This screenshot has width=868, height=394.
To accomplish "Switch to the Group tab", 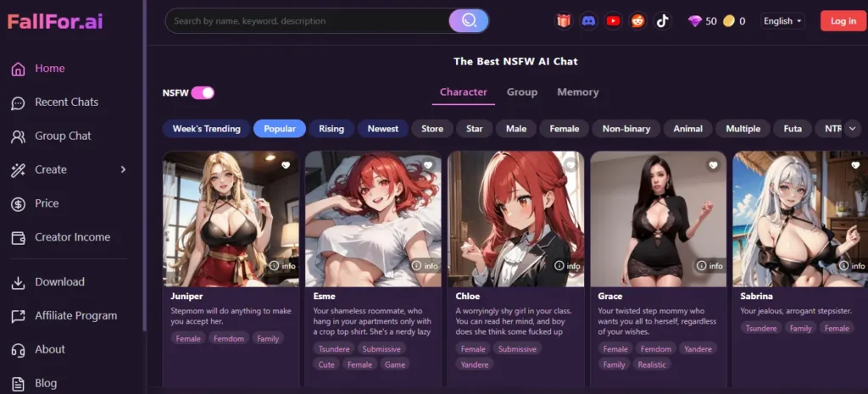I will click(x=522, y=92).
